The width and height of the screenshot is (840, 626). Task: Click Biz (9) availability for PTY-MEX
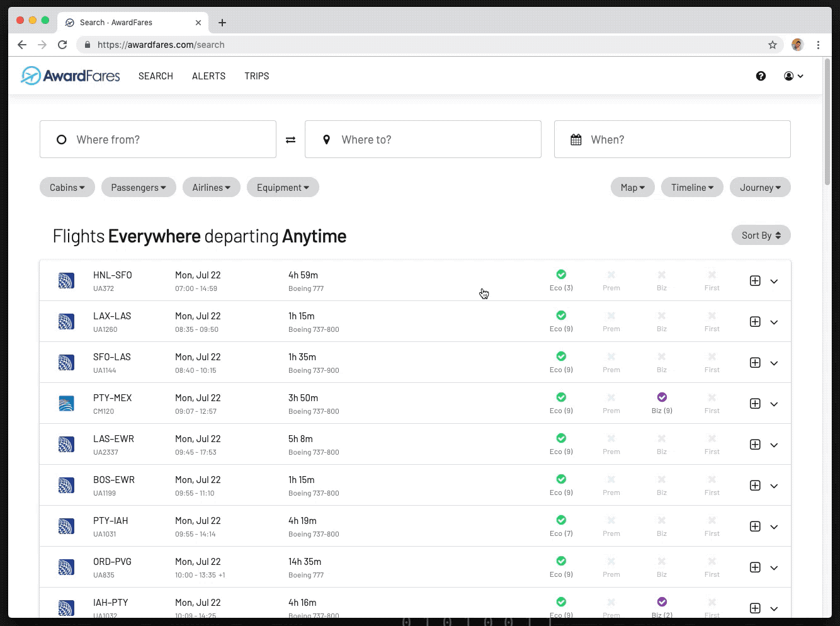(x=662, y=404)
